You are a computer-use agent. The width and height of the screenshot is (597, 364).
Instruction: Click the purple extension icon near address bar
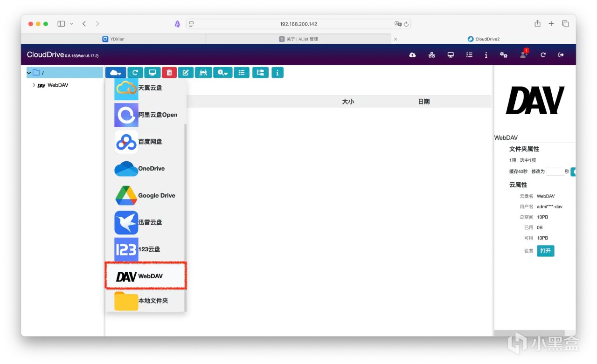pyautogui.click(x=177, y=24)
